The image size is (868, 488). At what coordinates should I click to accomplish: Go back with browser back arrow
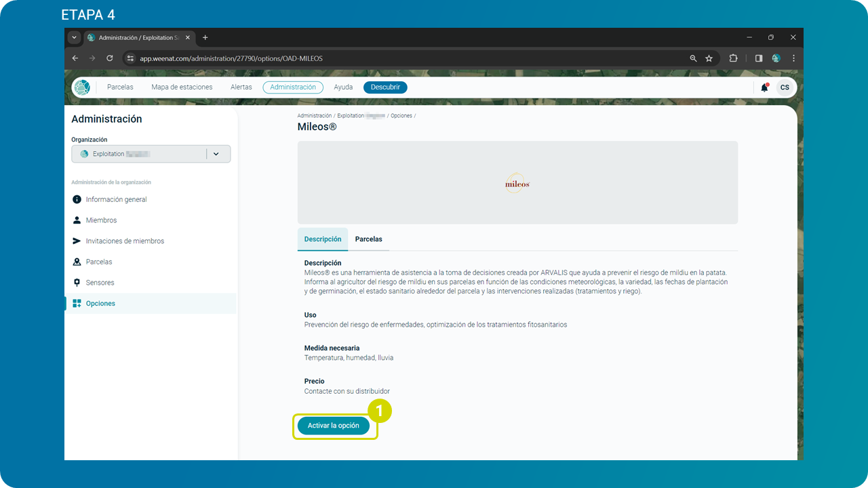point(75,58)
